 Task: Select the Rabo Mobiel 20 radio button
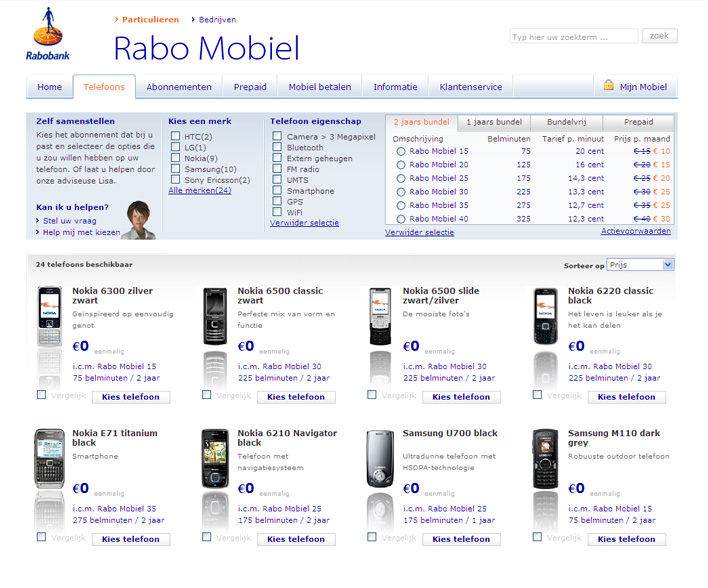(x=401, y=165)
